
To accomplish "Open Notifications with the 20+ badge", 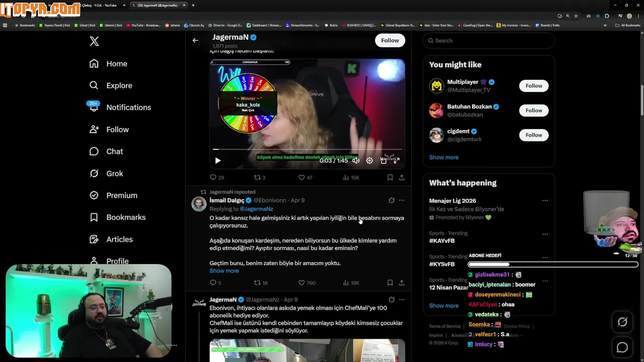I will [120, 107].
